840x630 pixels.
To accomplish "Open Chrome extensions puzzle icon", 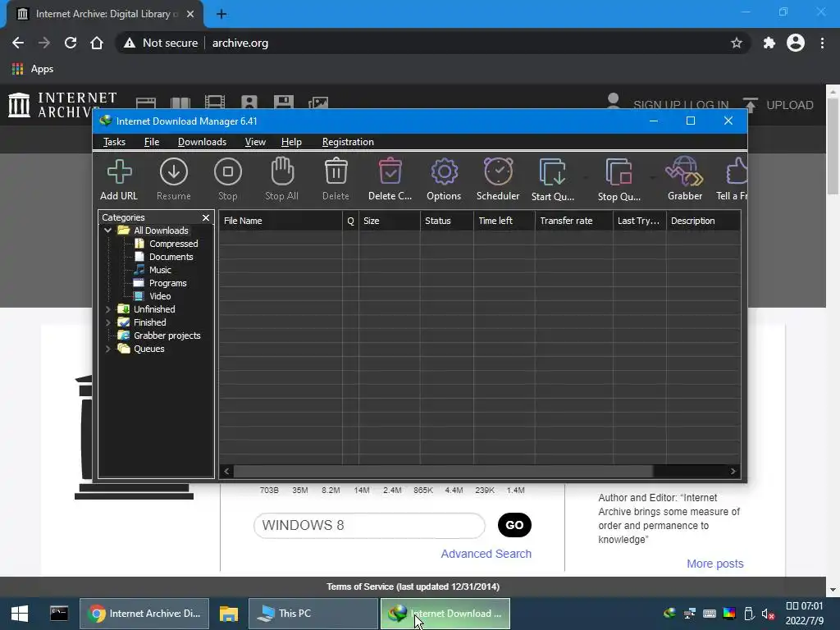I will [769, 43].
